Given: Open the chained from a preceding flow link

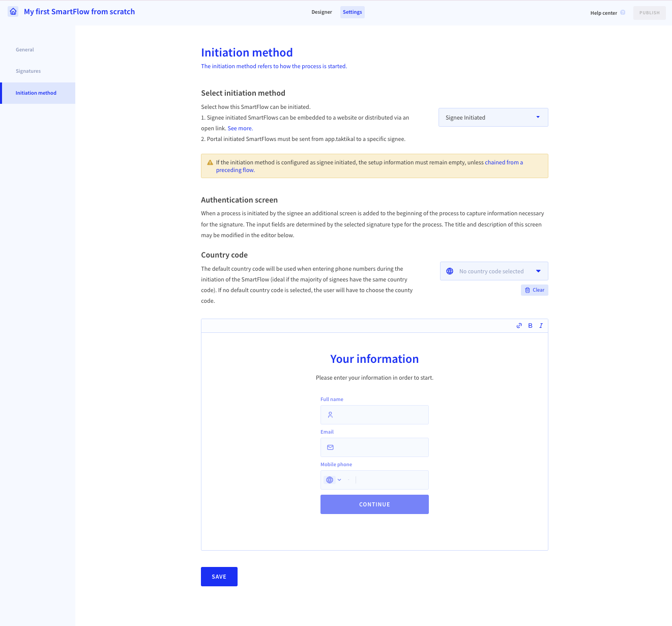Looking at the screenshot, I should pos(504,162).
